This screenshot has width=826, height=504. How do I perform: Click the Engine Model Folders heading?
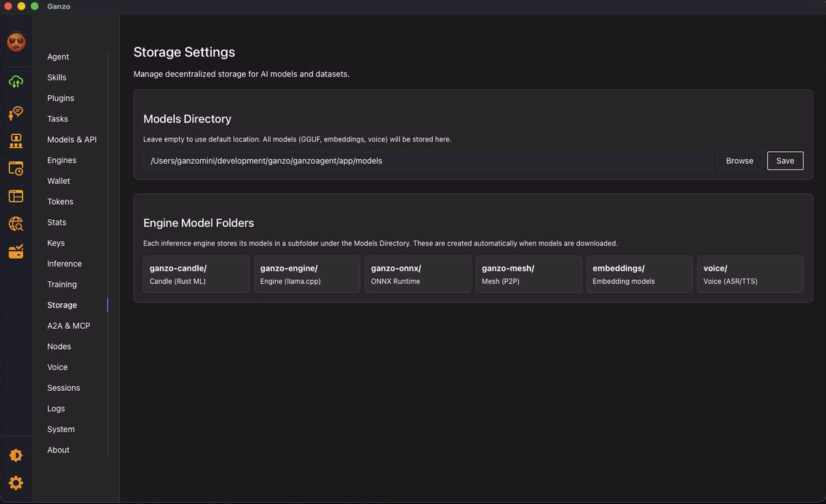[x=199, y=223]
